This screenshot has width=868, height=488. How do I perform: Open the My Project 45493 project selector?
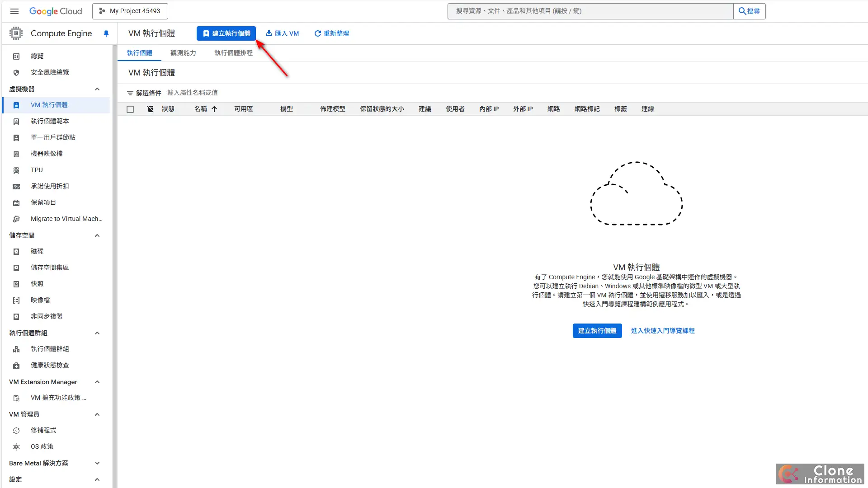tap(130, 11)
